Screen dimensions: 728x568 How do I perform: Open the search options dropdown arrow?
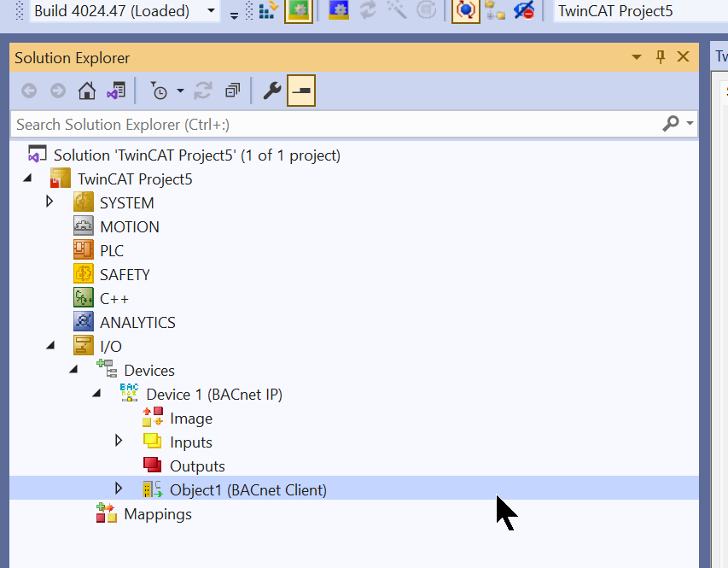coord(690,124)
